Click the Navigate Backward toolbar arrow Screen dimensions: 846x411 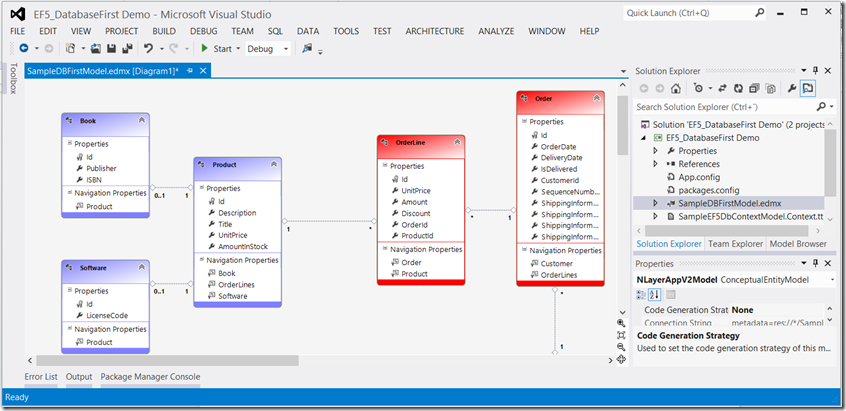[23, 48]
